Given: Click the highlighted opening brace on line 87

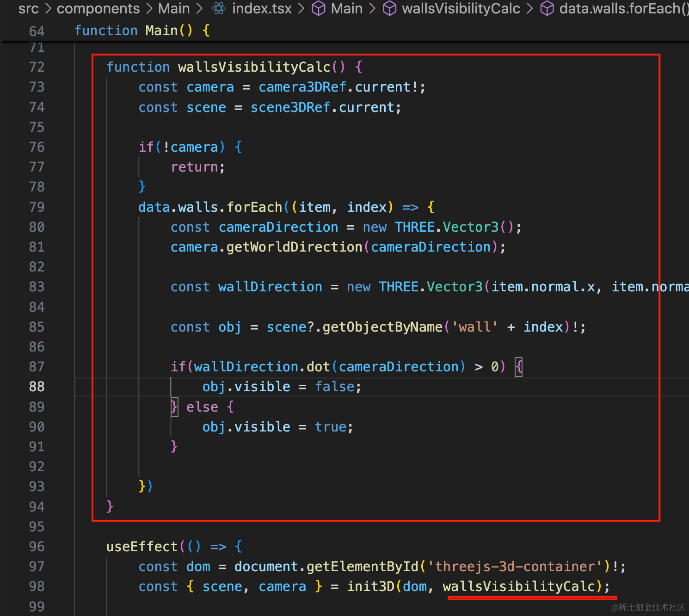Looking at the screenshot, I should pos(519,367).
